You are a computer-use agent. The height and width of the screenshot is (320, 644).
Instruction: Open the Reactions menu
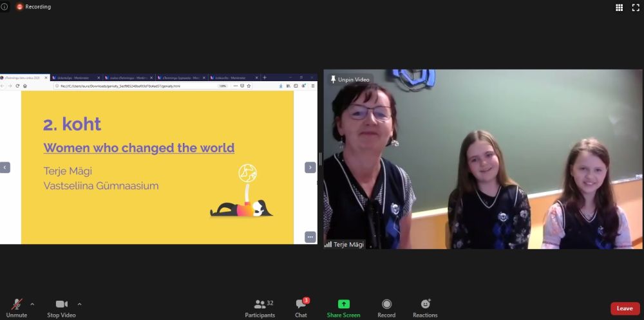click(425, 305)
